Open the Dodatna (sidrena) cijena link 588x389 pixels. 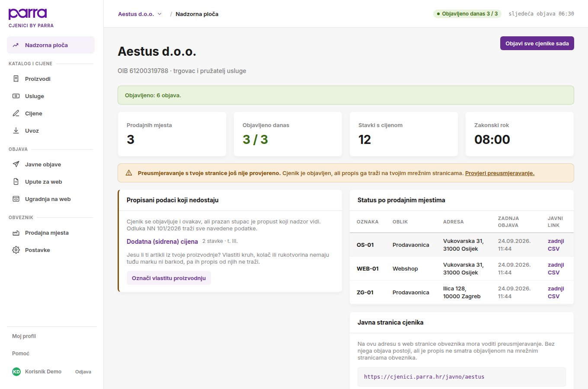(162, 242)
